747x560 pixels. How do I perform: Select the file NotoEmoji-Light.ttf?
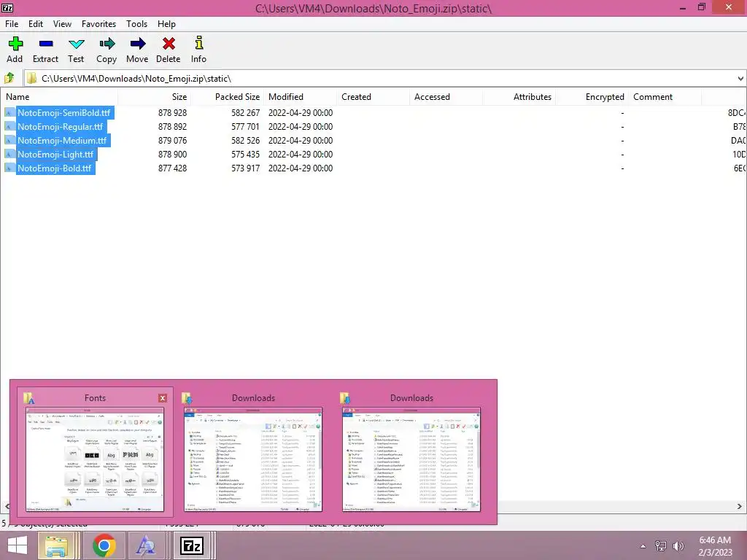point(55,155)
